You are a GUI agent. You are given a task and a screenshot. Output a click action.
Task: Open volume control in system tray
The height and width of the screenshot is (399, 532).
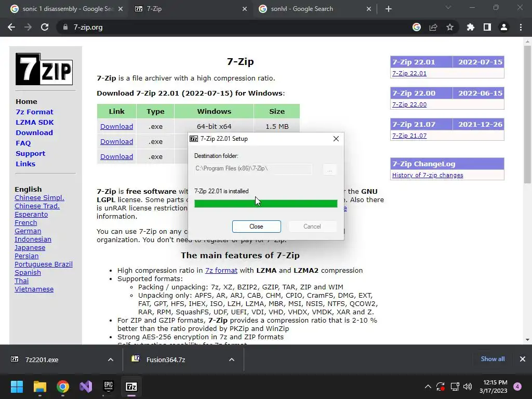tap(468, 387)
